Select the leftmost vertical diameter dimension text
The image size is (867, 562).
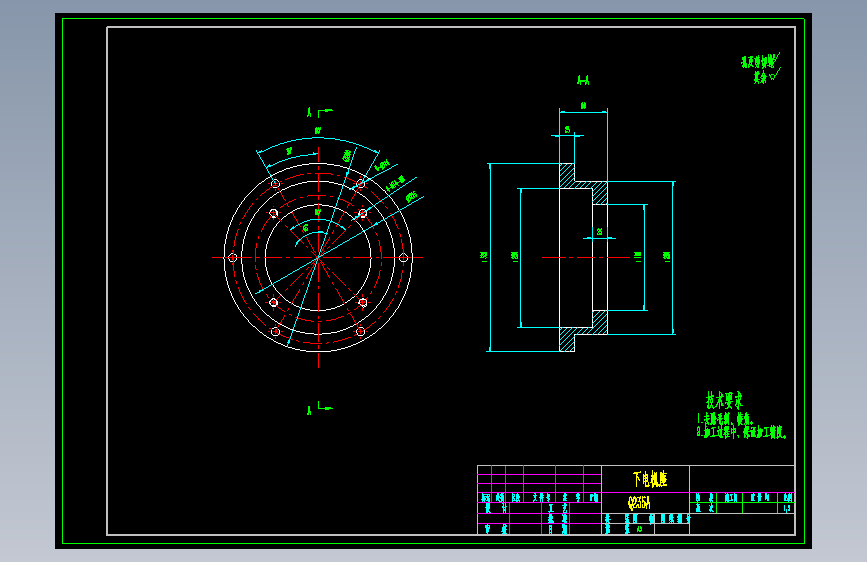[484, 257]
